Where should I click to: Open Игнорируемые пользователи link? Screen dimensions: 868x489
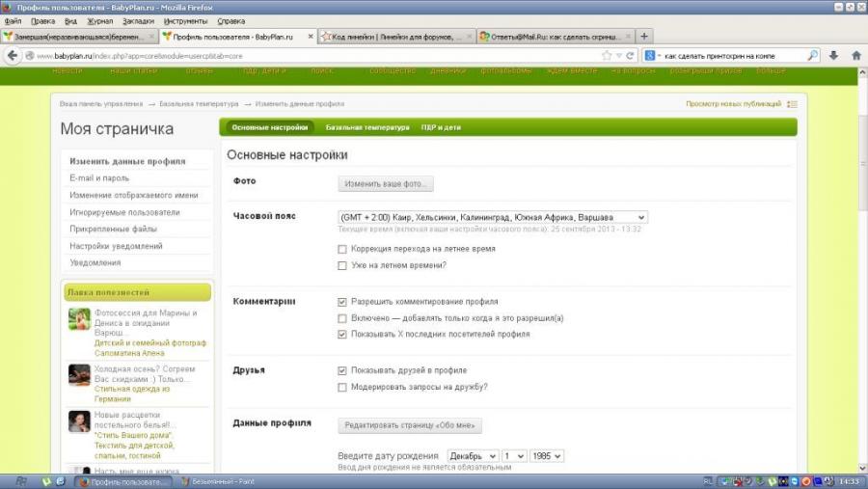point(124,212)
